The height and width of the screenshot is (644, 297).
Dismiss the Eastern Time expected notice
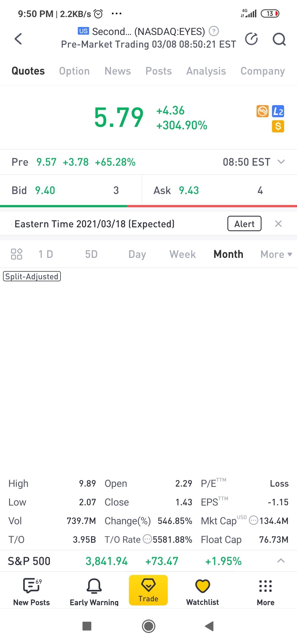278,224
